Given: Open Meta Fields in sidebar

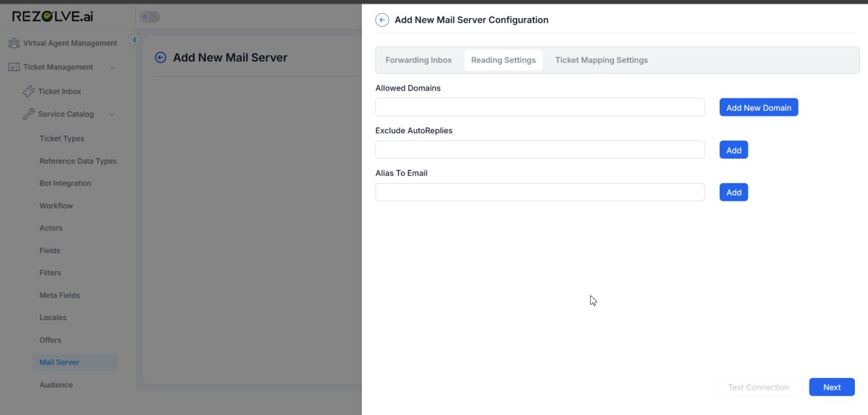Looking at the screenshot, I should [60, 295].
